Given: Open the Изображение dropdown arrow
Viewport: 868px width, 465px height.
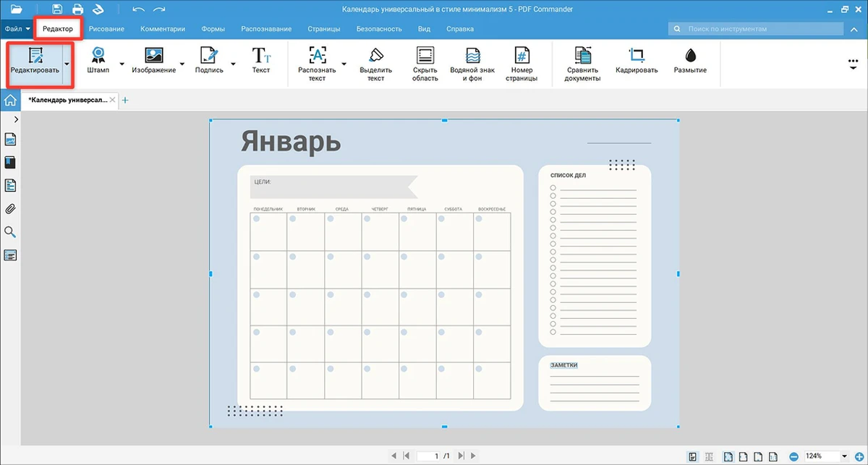Looking at the screenshot, I should click(x=182, y=64).
